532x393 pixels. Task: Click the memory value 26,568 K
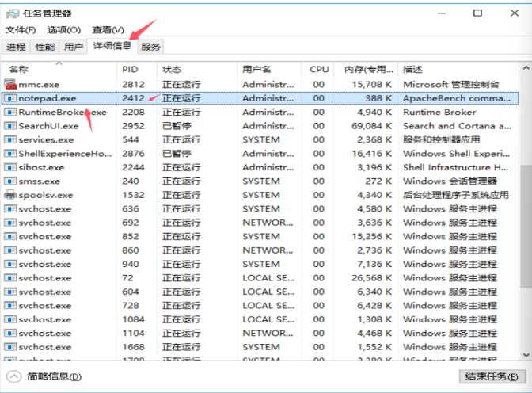tap(371, 278)
